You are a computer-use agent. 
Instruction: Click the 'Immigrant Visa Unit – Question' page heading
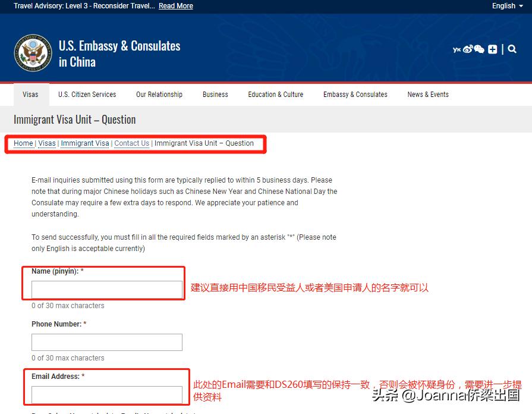pyautogui.click(x=75, y=120)
